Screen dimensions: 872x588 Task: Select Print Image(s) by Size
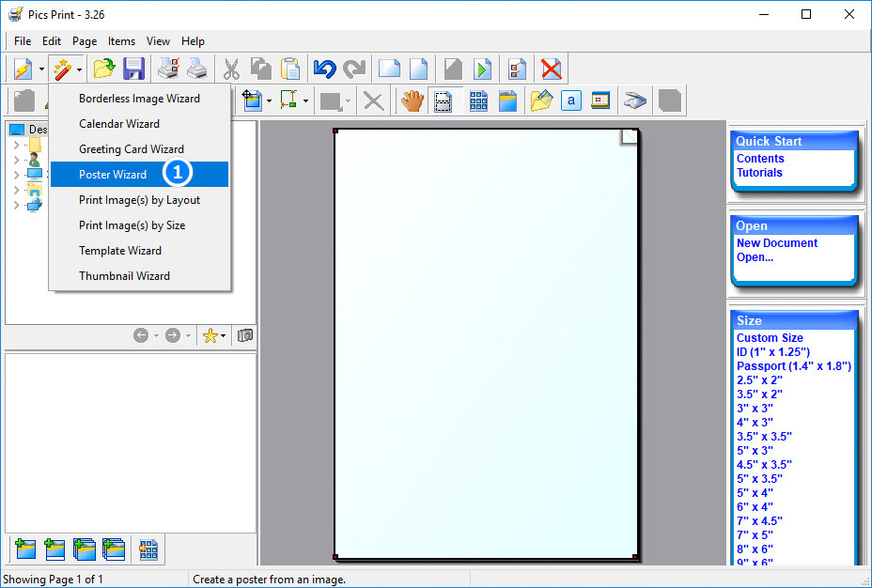[139, 225]
